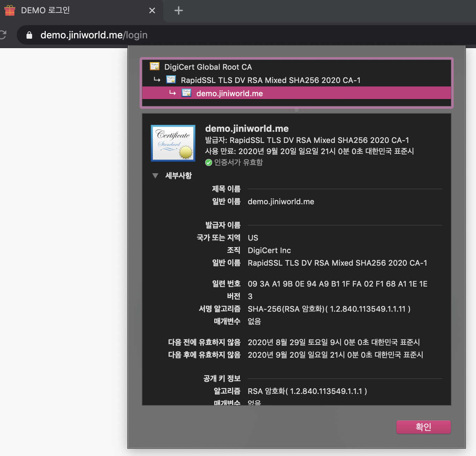Click the reload page icon

coord(3,35)
